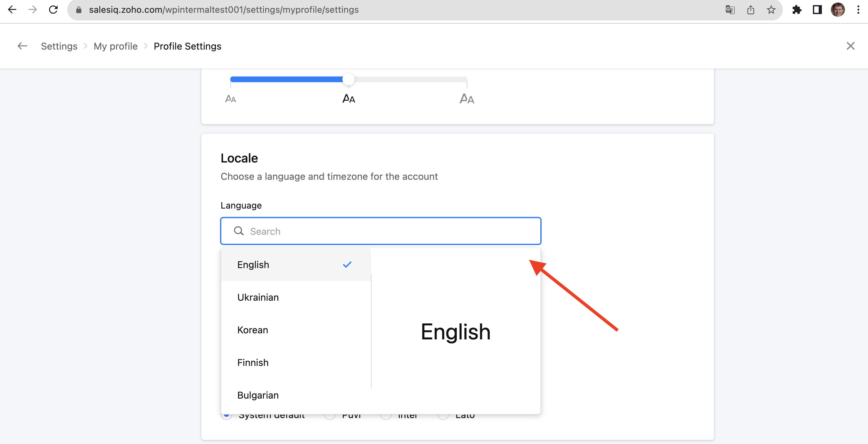Open the Chrome profile avatar
Screen dimensions: 868x444
[x=838, y=9]
